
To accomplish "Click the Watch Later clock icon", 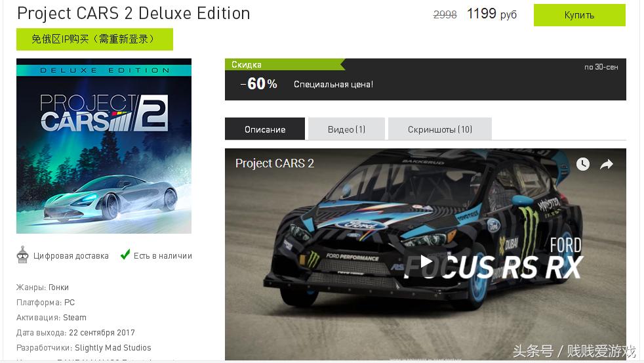I will coord(583,164).
